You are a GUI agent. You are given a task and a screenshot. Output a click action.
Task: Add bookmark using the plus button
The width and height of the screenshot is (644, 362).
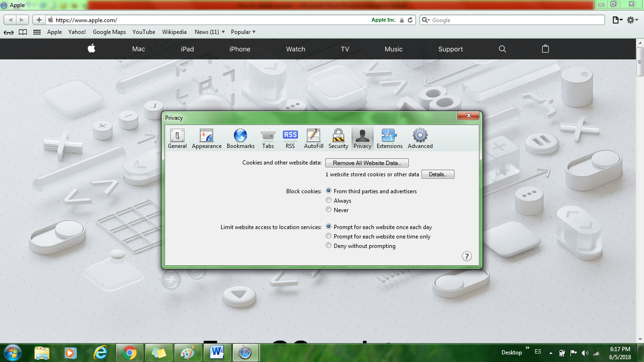tap(39, 20)
